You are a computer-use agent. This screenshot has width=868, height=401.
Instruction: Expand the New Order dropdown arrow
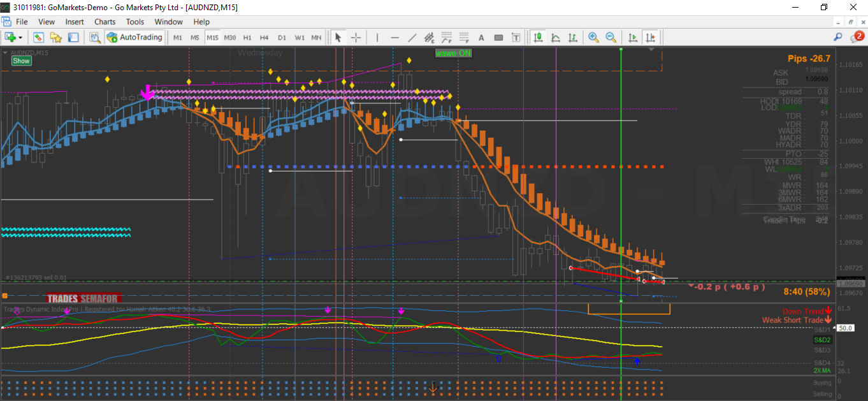pyautogui.click(x=21, y=38)
